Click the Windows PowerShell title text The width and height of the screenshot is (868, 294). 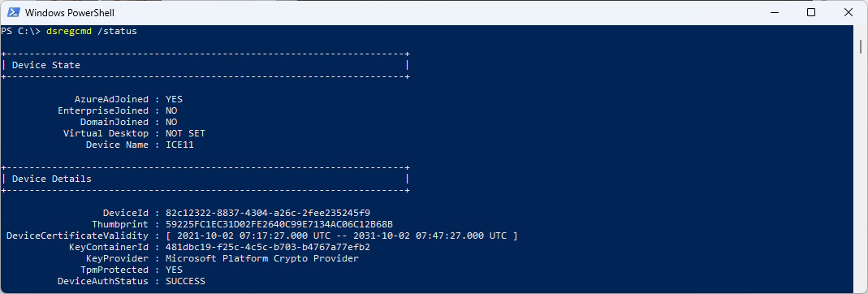(x=70, y=12)
